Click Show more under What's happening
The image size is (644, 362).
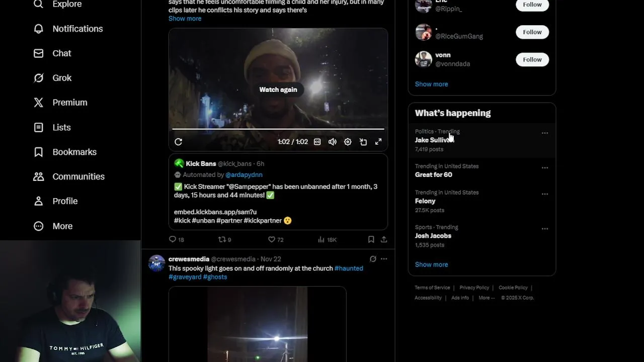point(431,264)
